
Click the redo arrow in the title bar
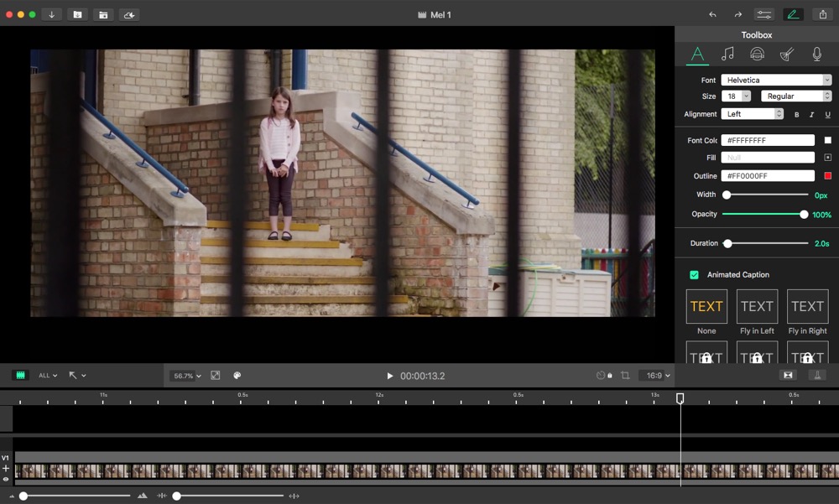(738, 14)
